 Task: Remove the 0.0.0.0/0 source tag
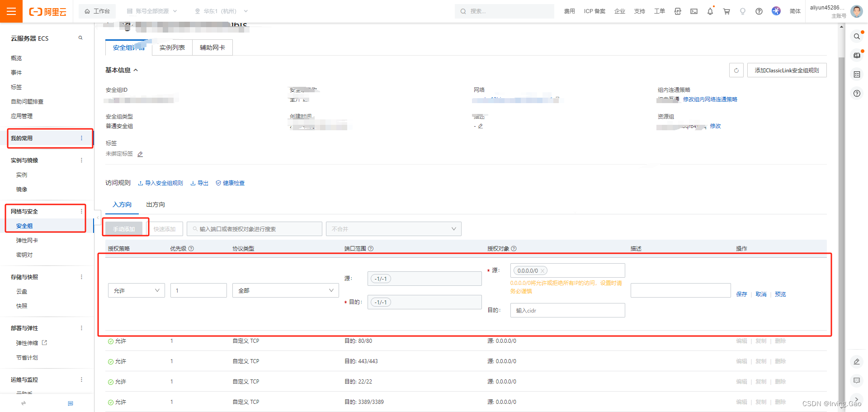[x=542, y=271]
